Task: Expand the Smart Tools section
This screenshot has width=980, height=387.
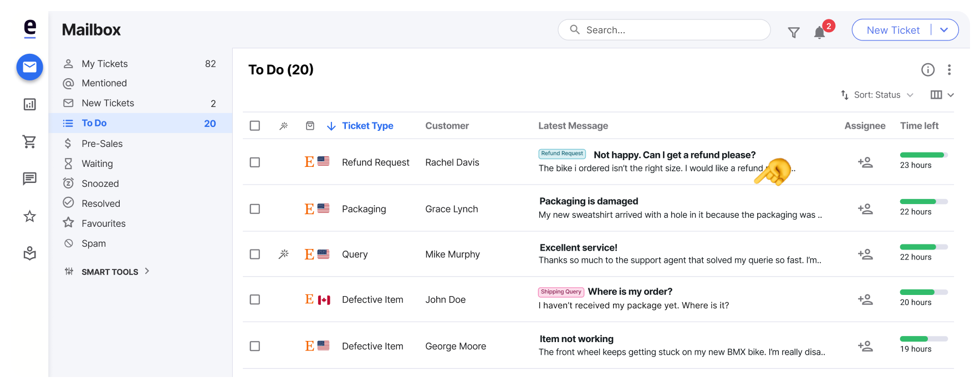Action: point(107,272)
